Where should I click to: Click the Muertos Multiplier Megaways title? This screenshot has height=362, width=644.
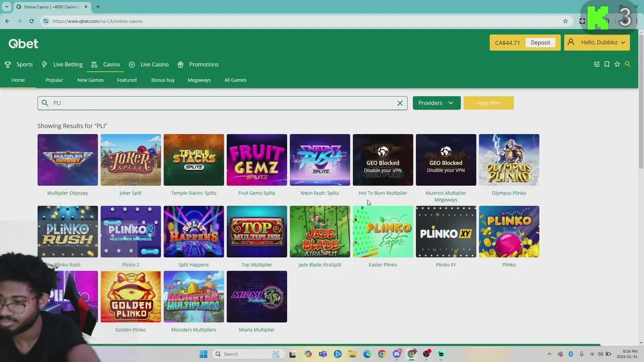pos(446,196)
